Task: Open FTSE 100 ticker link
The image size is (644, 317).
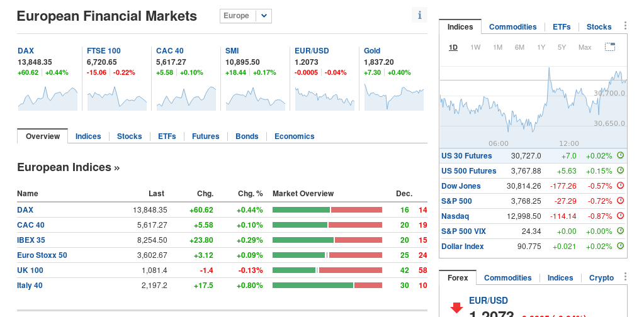Action: (104, 51)
